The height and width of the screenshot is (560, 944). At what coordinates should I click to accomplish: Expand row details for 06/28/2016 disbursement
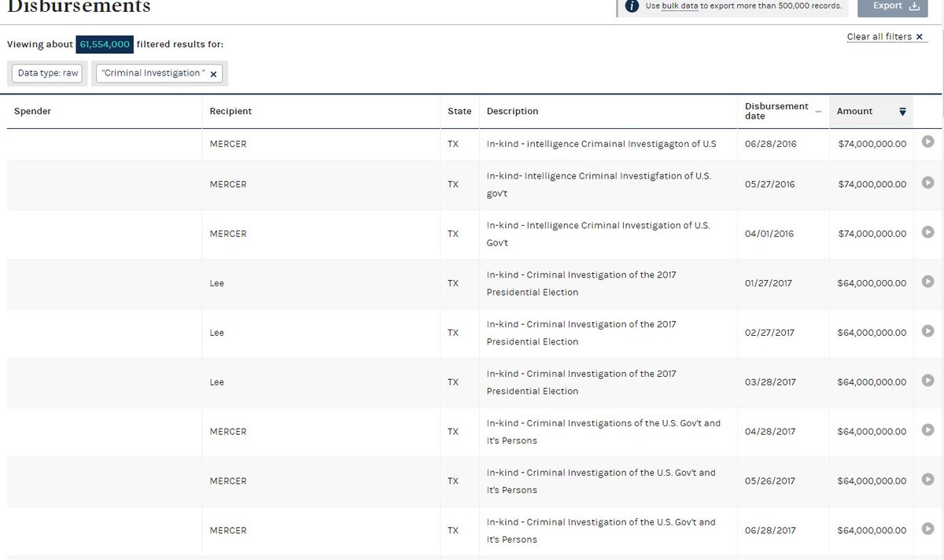928,142
